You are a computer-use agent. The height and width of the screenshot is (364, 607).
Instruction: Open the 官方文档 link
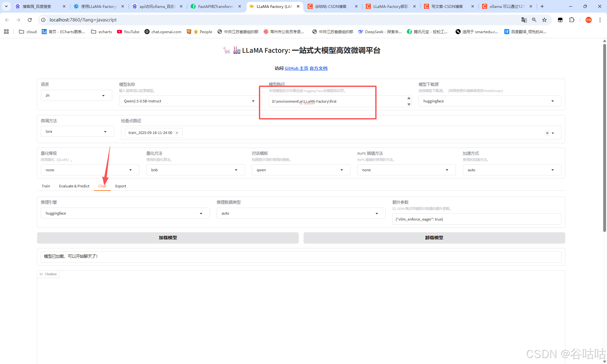click(x=318, y=68)
